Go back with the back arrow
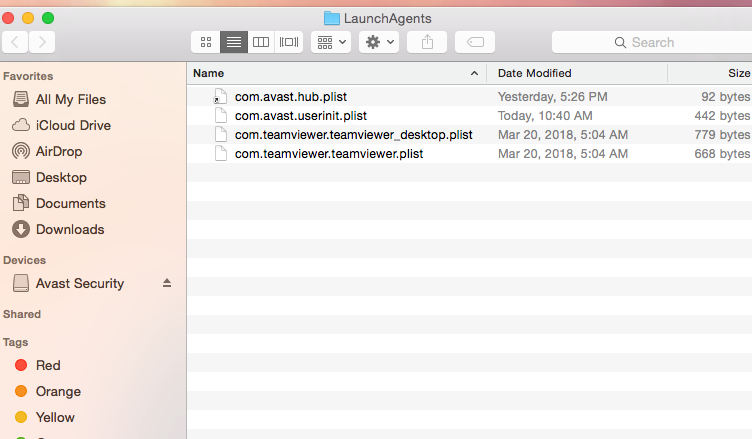Image resolution: width=752 pixels, height=439 pixels. [15, 42]
